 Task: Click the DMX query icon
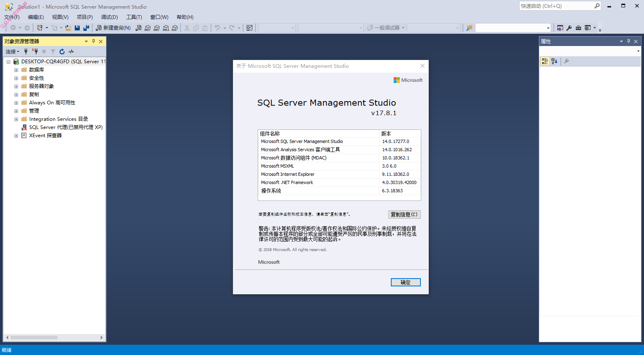point(157,28)
